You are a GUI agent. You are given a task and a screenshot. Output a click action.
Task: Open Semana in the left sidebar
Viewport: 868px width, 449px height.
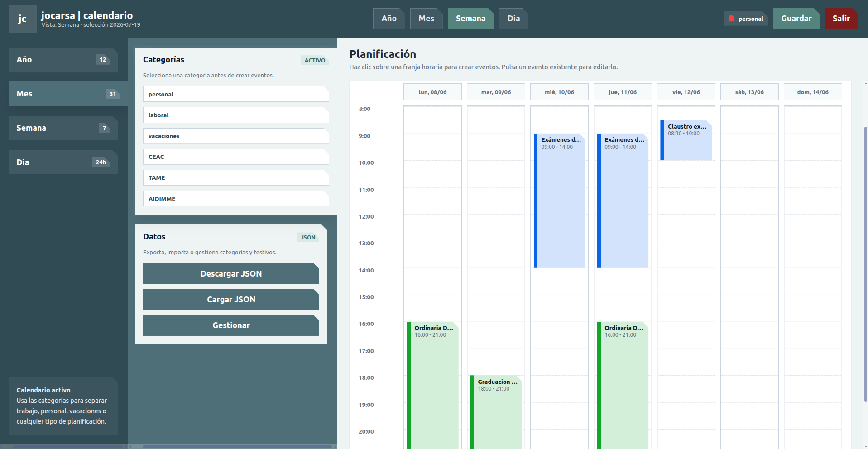63,128
